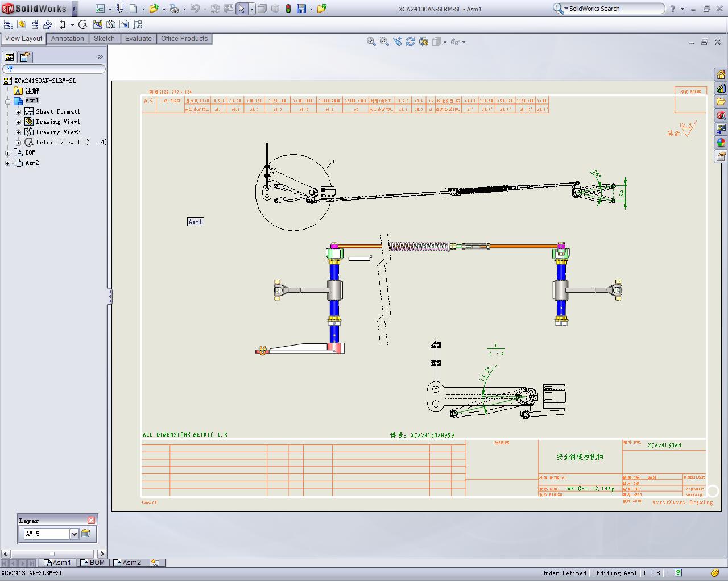The image size is (728, 582).
Task: Click the SolidWorks Resources home icon
Action: tap(721, 75)
